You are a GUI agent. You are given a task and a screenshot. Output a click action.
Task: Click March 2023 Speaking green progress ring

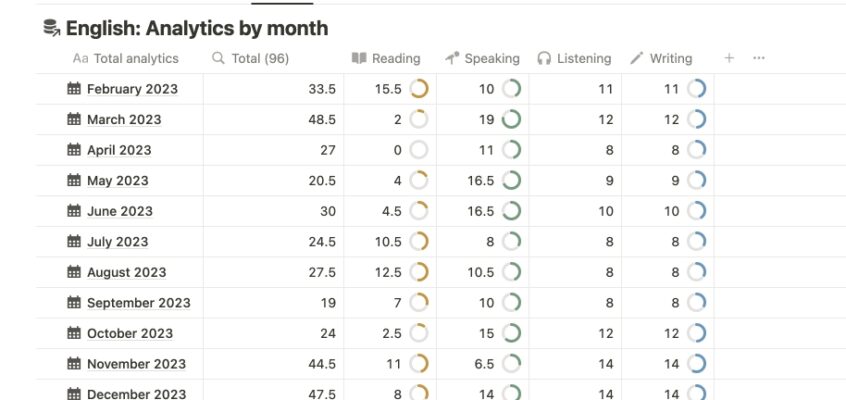tap(511, 120)
